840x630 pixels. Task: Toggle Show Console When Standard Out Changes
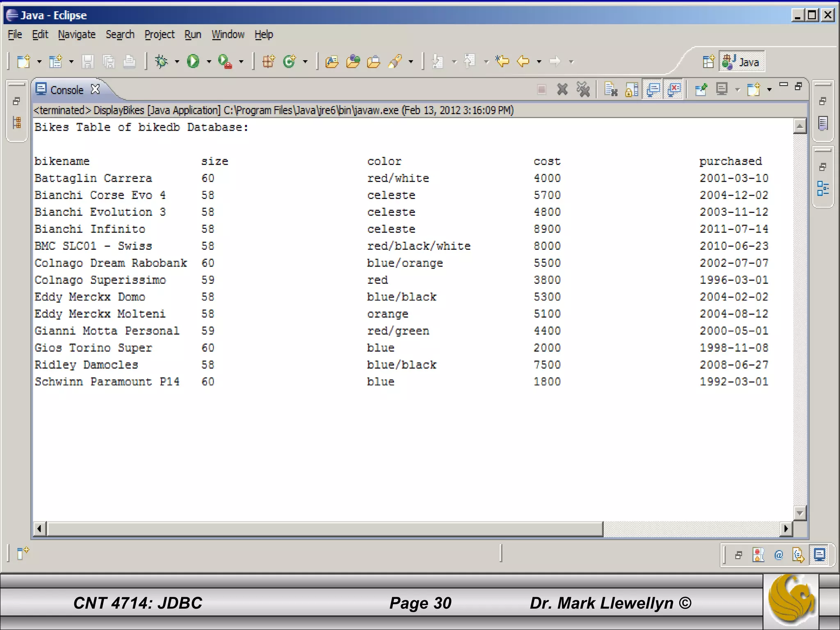click(653, 89)
